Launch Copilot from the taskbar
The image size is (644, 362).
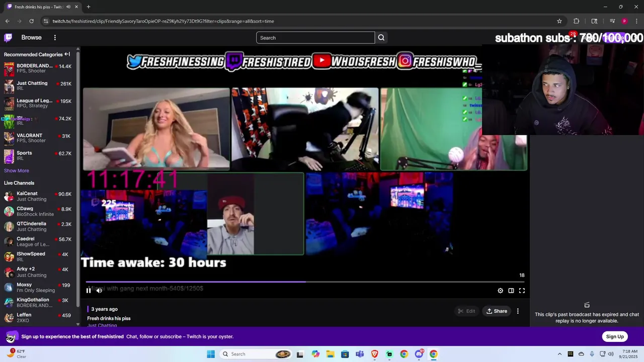tap(315, 354)
